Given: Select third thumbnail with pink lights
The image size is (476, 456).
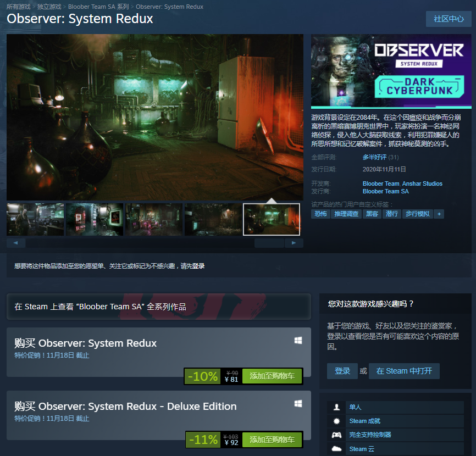Looking at the screenshot, I should (154, 219).
